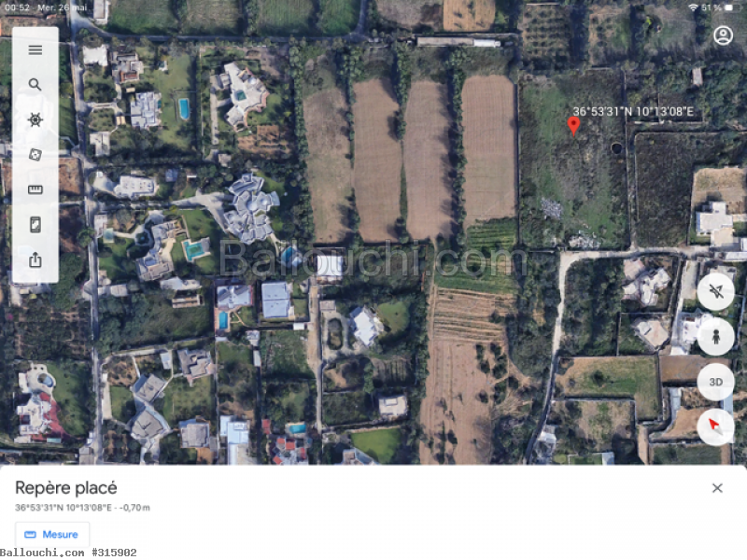Viewport: 747px width, 560px height.
Task: Open the hamburger menu
Action: [35, 50]
